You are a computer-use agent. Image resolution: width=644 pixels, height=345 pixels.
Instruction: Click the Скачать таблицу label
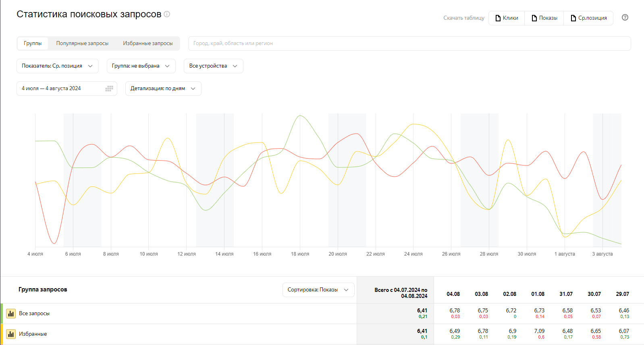click(464, 18)
